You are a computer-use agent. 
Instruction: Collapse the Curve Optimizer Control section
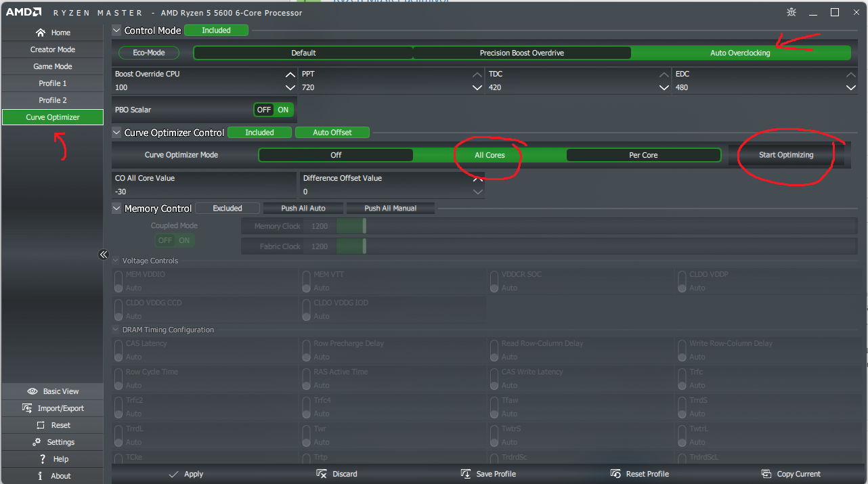tap(117, 133)
